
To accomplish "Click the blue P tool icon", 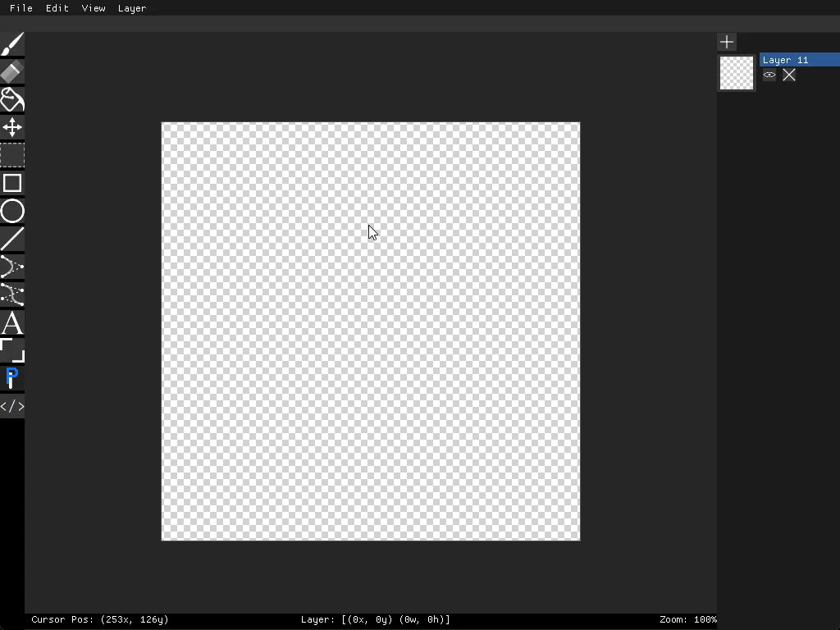I will point(12,378).
